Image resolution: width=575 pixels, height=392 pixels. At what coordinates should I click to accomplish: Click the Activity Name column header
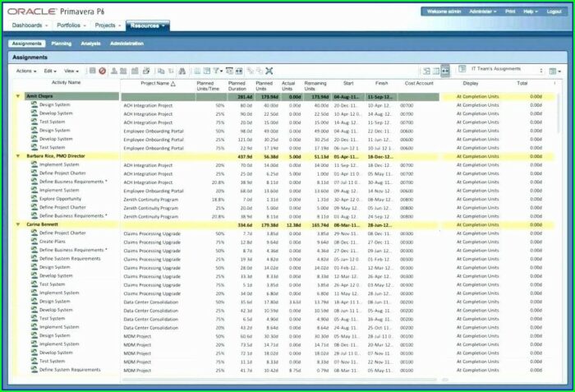(x=66, y=82)
